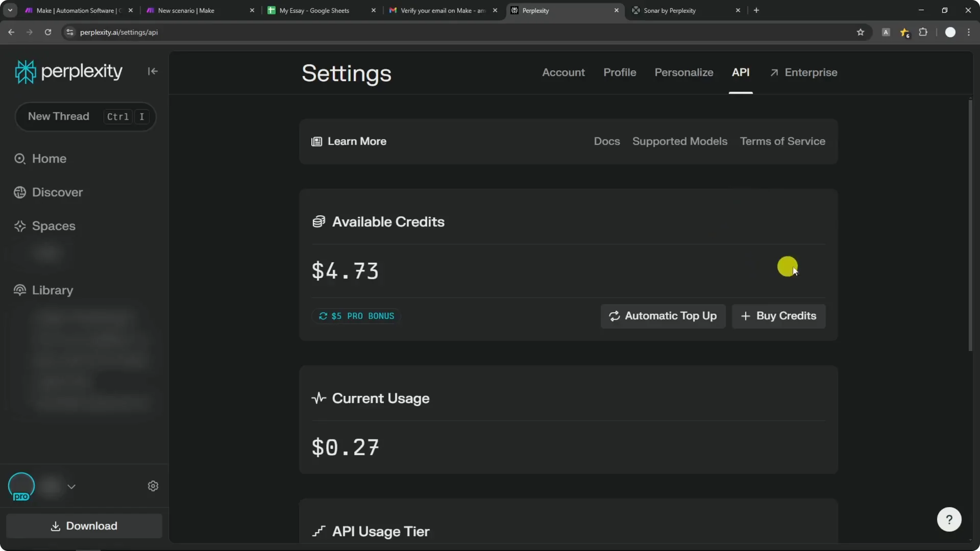Collapse the sidebar using the arrow icon

tap(153, 71)
